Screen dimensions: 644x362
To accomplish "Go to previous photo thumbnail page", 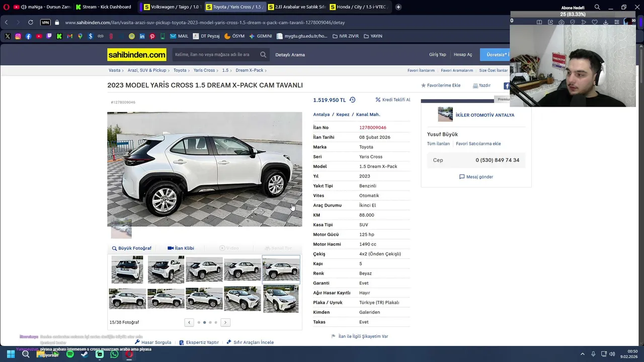I will pos(189,322).
